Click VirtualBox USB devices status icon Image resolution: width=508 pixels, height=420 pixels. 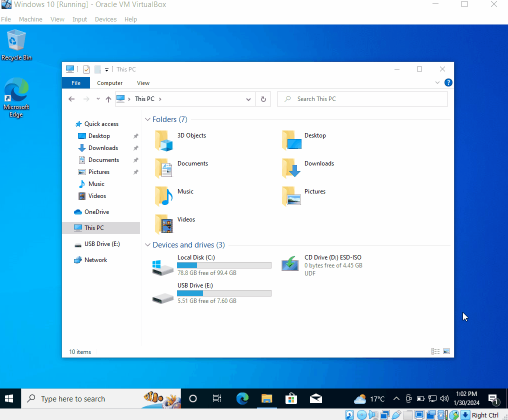point(396,415)
